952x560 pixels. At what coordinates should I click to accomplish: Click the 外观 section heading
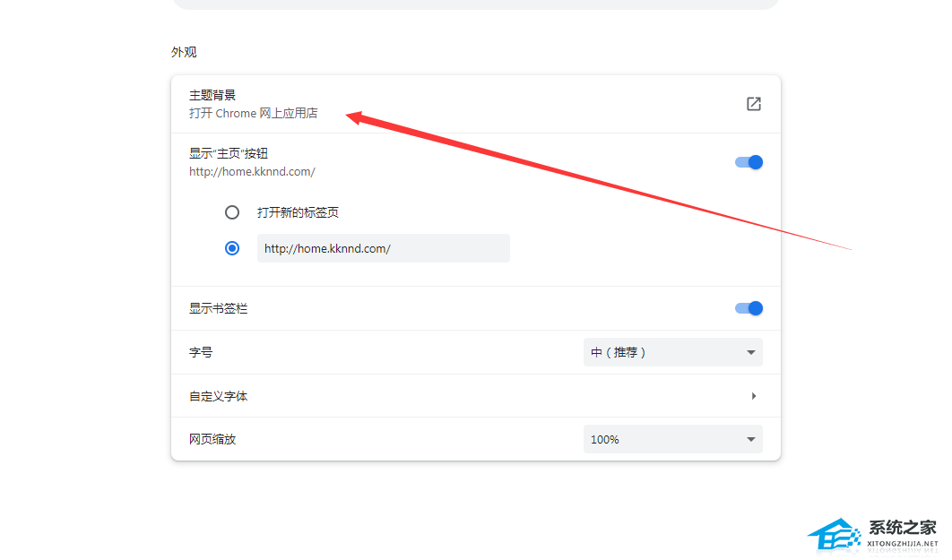coord(184,52)
